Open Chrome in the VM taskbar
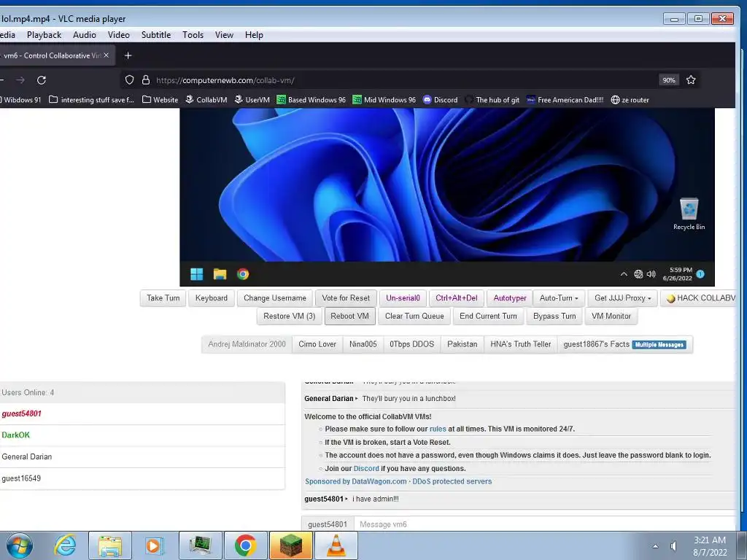The height and width of the screenshot is (560, 747). (243, 274)
